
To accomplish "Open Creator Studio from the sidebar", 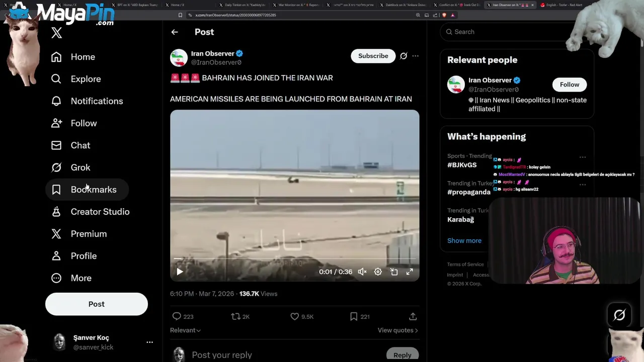I will pos(91,212).
